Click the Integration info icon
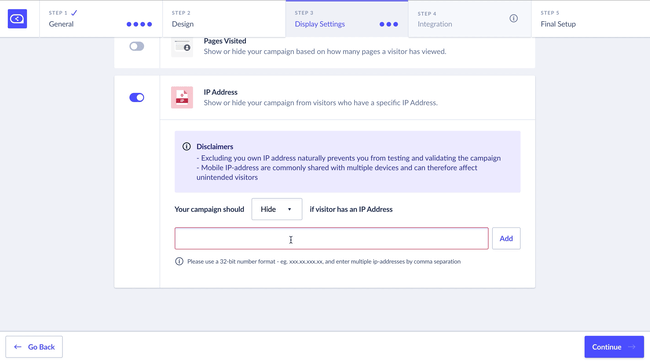 coord(514,18)
